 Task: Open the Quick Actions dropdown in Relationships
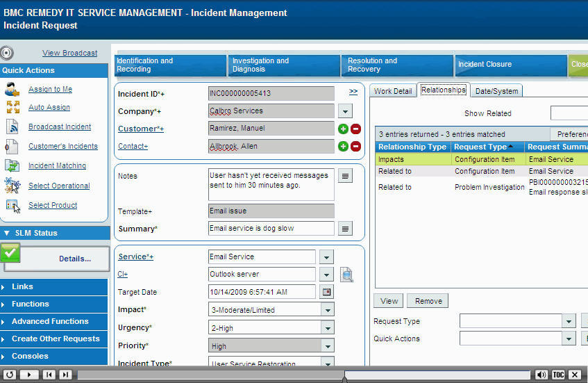tap(569, 339)
